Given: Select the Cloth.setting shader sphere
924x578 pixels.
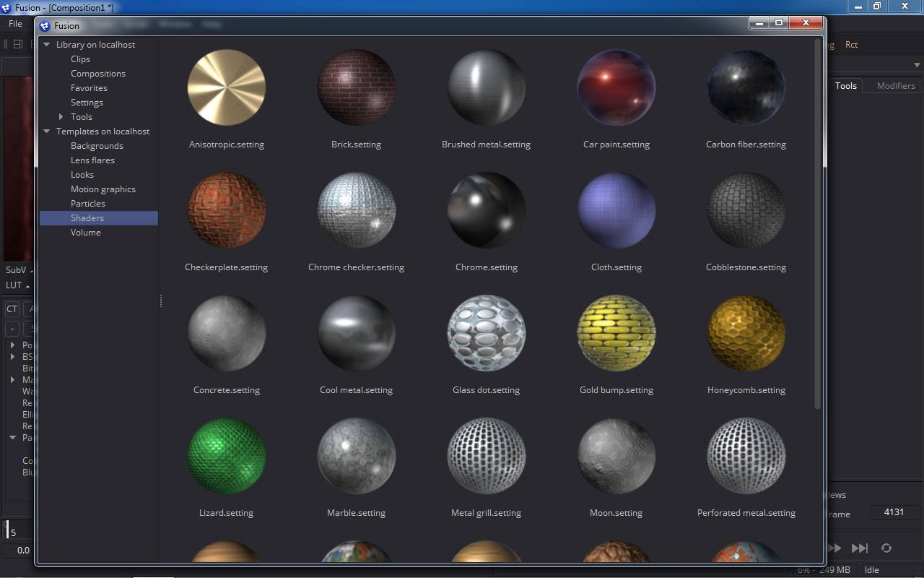Looking at the screenshot, I should tap(616, 210).
